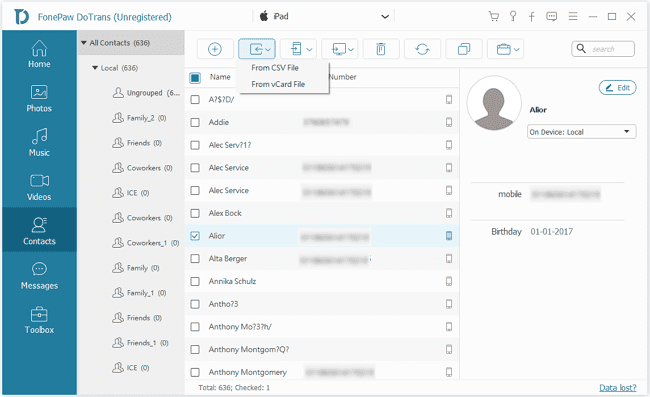Image resolution: width=650 pixels, height=397 pixels.
Task: Click the device icon on Addie row
Action: [x=449, y=122]
